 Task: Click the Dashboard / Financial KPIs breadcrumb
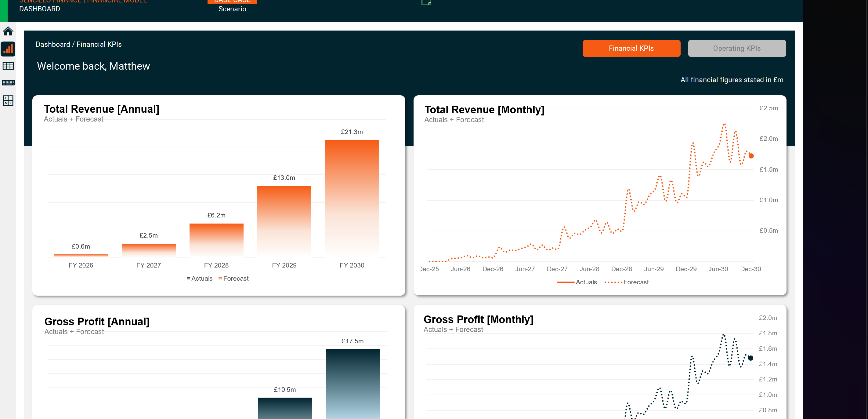[x=78, y=44]
